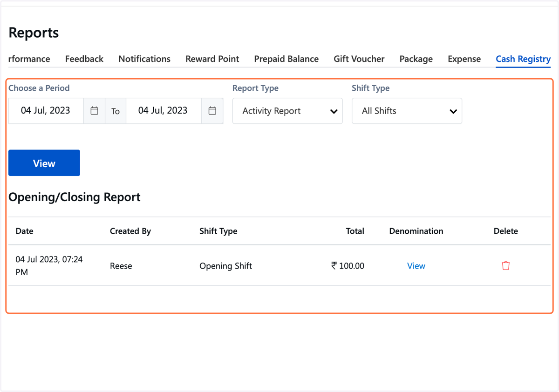Open the denomination View link
559x392 pixels.
point(416,266)
